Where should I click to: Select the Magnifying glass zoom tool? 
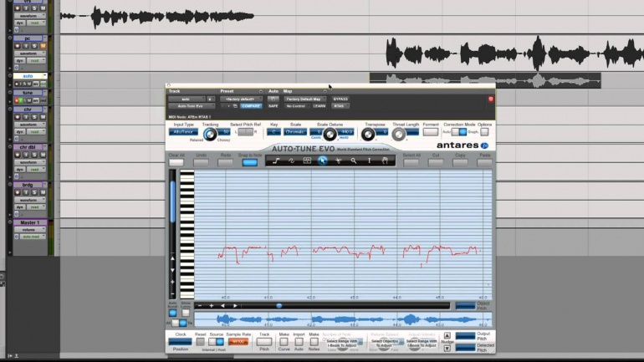click(354, 161)
